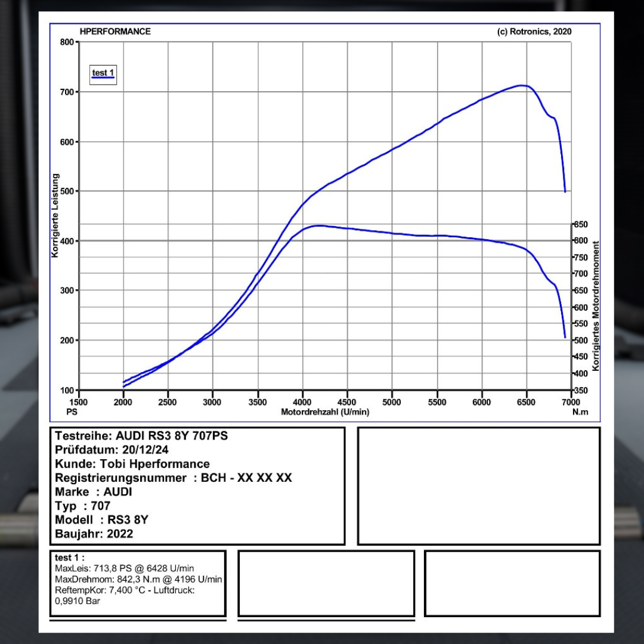The image size is (644, 644).
Task: Click the empty middle box in bottom row
Action: 326,583
